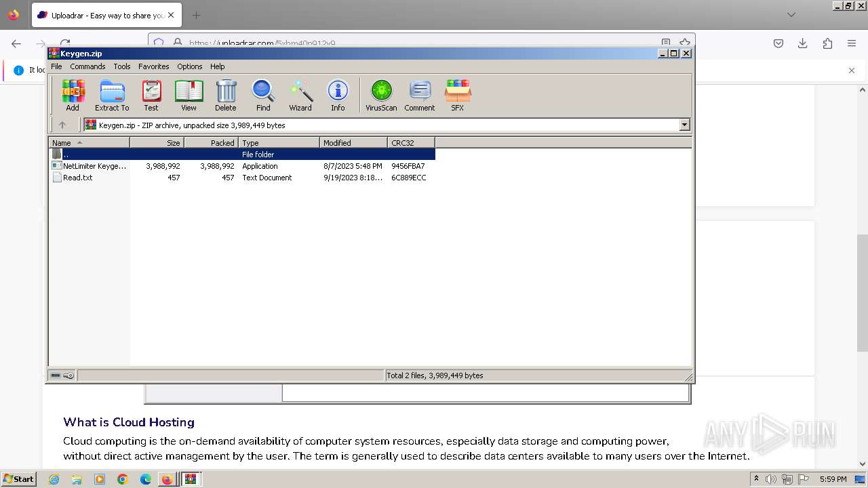Create SFX archive via SFX icon
868x488 pixels.
(458, 95)
